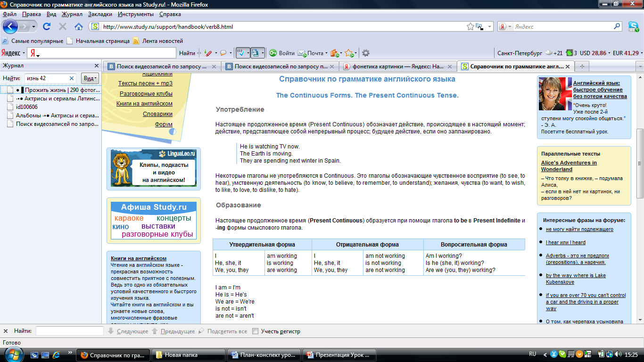
Task: Close the Journal sidebar panel
Action: 96,66
